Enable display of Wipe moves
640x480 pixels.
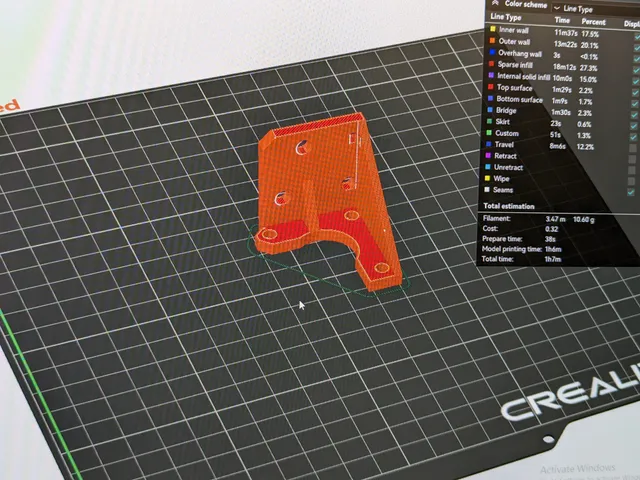pos(631,181)
